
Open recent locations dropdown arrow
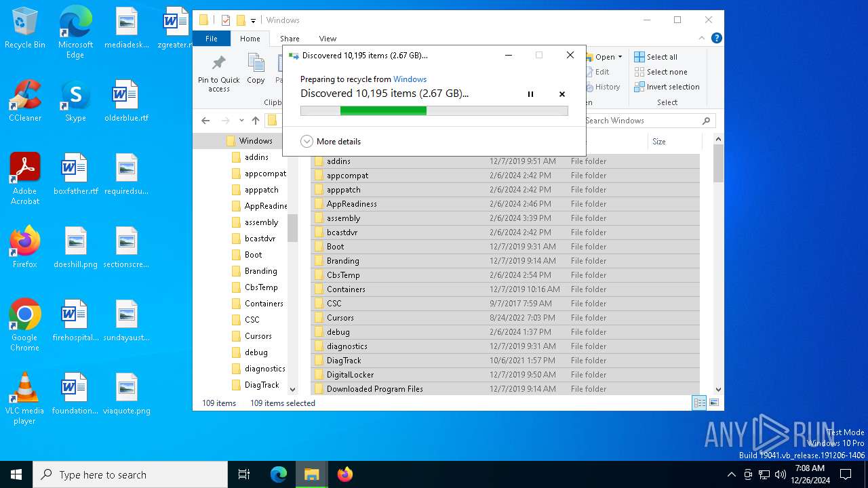click(x=241, y=121)
